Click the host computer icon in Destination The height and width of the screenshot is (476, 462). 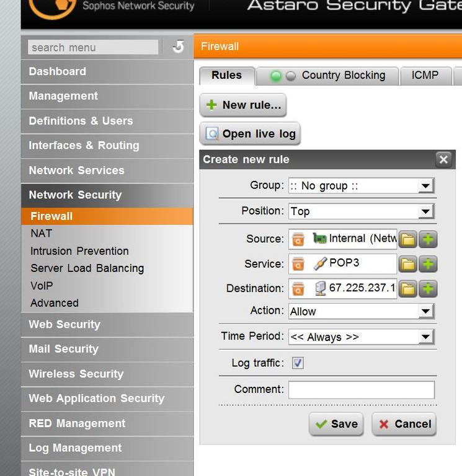320,288
